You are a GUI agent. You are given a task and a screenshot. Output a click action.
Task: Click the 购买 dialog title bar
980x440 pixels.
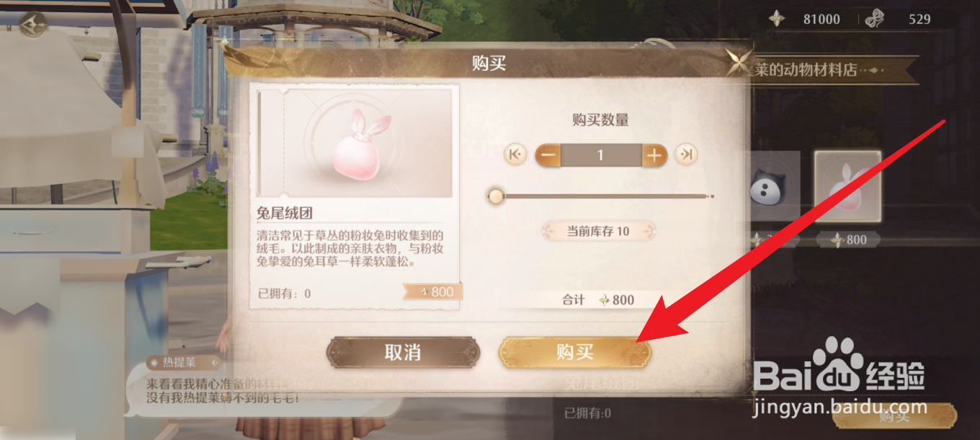[x=489, y=63]
